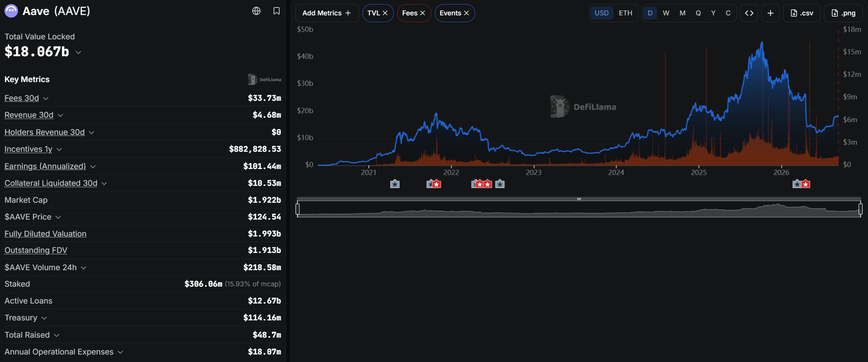The image size is (868, 362).
Task: Click the Fully Diluted Valuation label
Action: [45, 234]
